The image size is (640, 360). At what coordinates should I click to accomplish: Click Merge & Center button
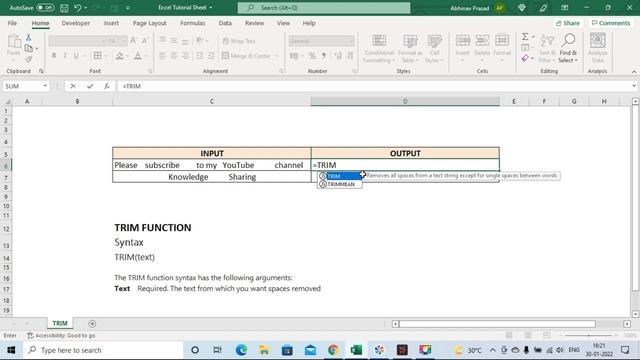point(246,56)
